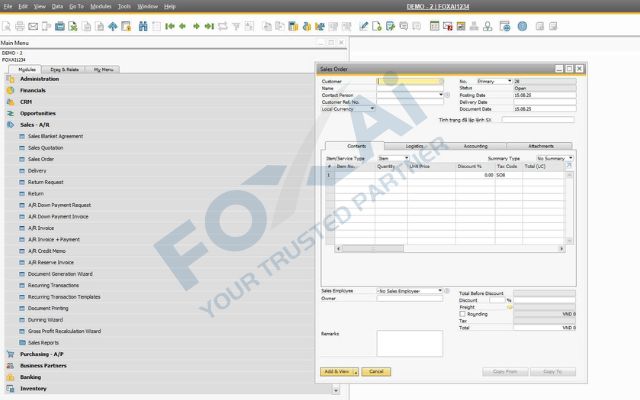
Task: Click the Refresh record toolbar icon
Action: click(x=222, y=27)
